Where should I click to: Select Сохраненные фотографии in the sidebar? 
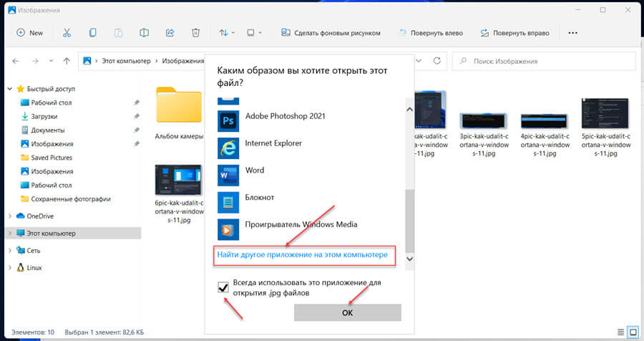click(x=71, y=199)
